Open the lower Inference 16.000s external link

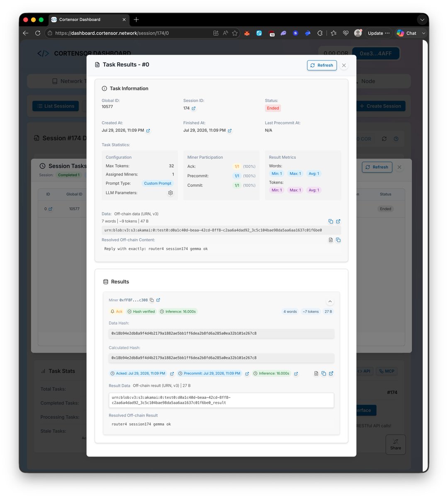(296, 374)
